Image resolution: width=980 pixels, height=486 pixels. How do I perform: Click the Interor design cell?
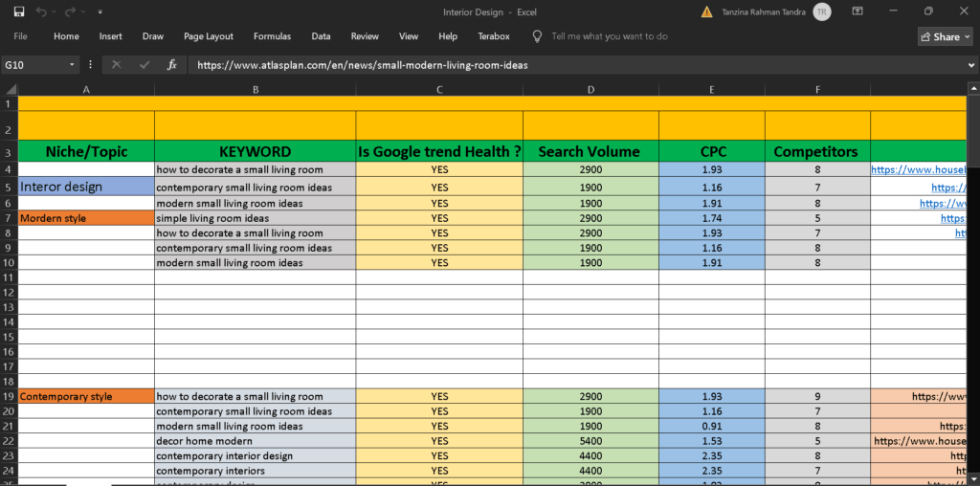(x=86, y=187)
